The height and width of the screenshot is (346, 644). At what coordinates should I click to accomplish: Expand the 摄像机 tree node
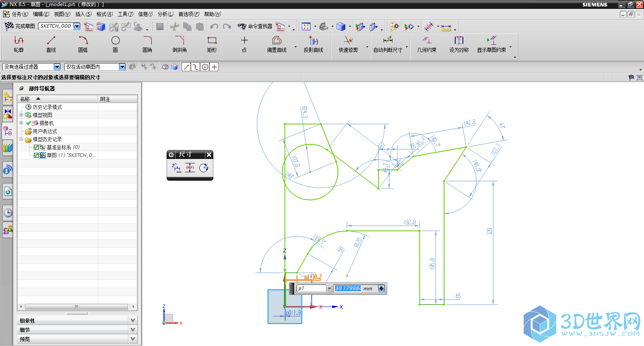pyautogui.click(x=21, y=123)
